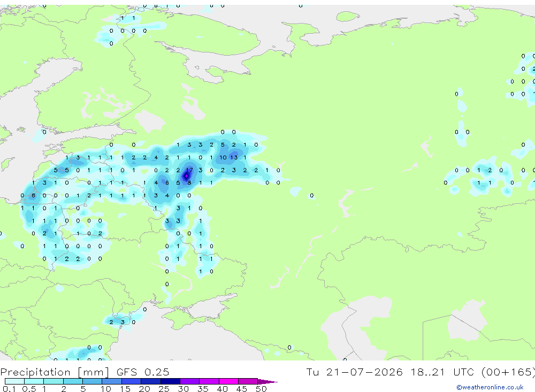Click the map value "10" beside the 13
Image resolution: width=535 pixels, height=392 pixels.
223,157
